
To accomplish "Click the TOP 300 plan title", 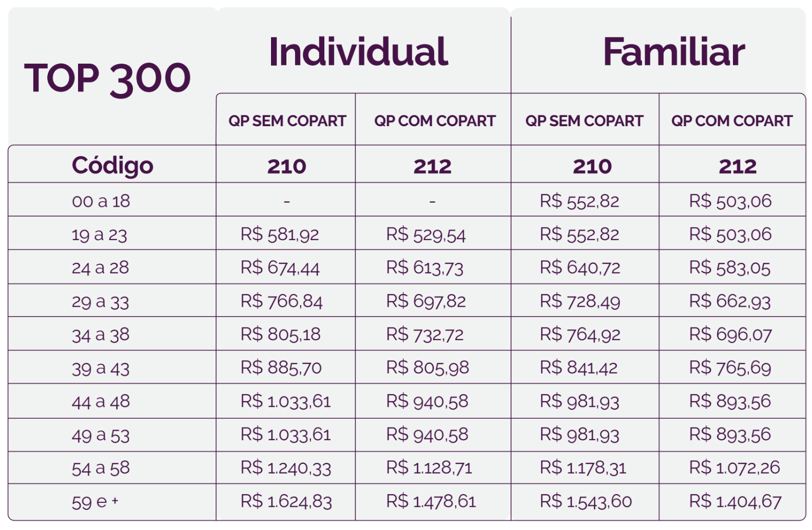I will click(x=107, y=78).
